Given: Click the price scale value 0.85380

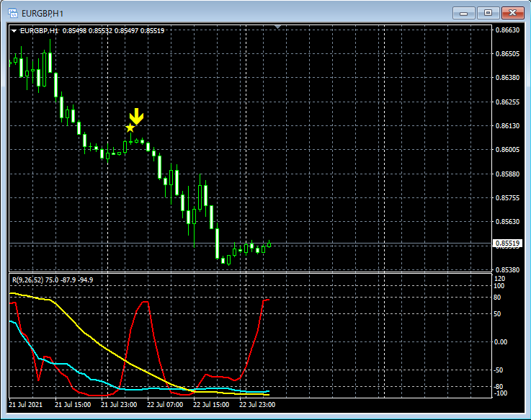Looking at the screenshot, I should (507, 270).
